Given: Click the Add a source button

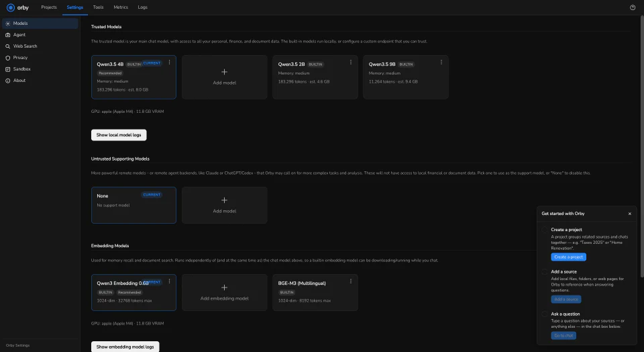Looking at the screenshot, I should click(x=566, y=300).
